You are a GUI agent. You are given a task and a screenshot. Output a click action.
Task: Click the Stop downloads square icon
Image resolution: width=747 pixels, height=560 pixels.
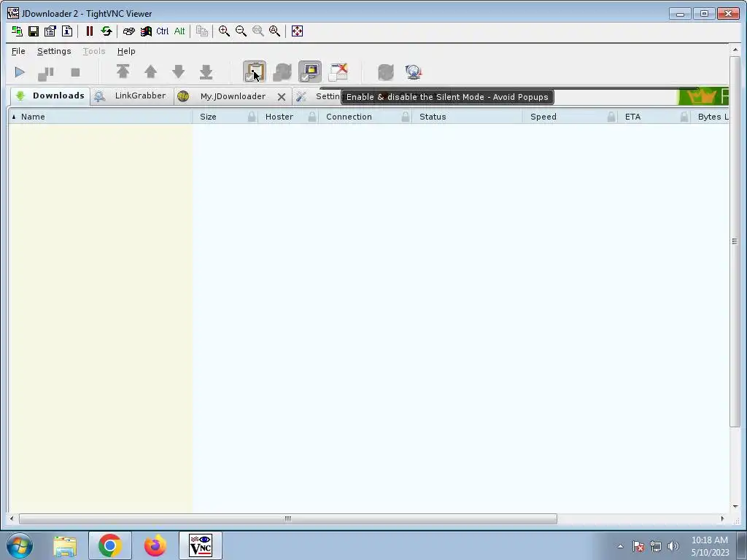[x=75, y=72]
